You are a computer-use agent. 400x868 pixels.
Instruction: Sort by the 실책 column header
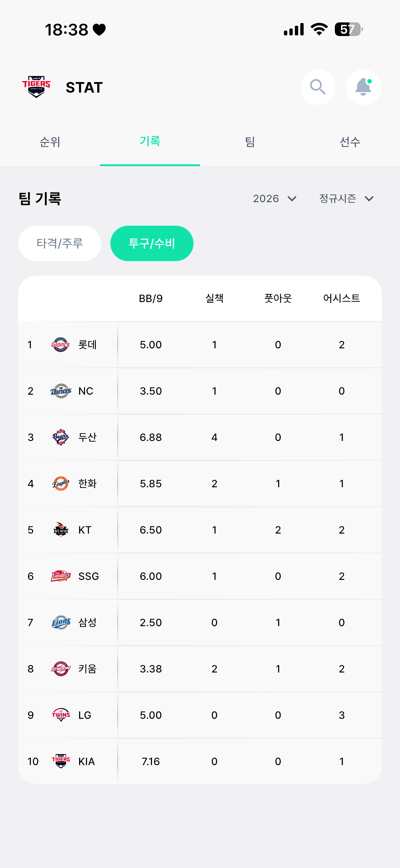pos(214,298)
